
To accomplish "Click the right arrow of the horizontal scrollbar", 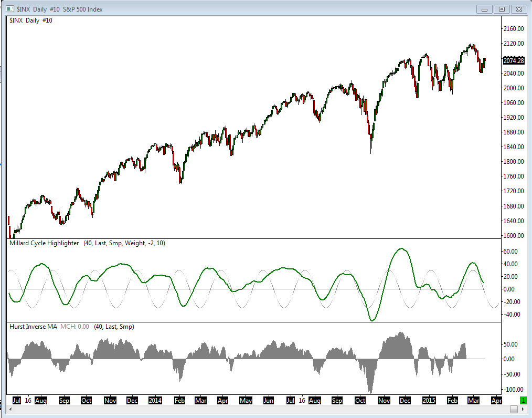I will pyautogui.click(x=523, y=409).
